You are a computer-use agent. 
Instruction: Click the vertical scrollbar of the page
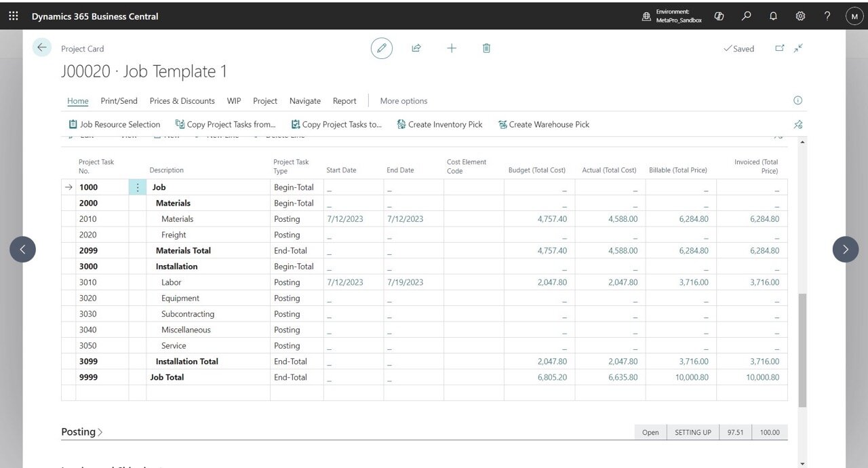click(803, 349)
